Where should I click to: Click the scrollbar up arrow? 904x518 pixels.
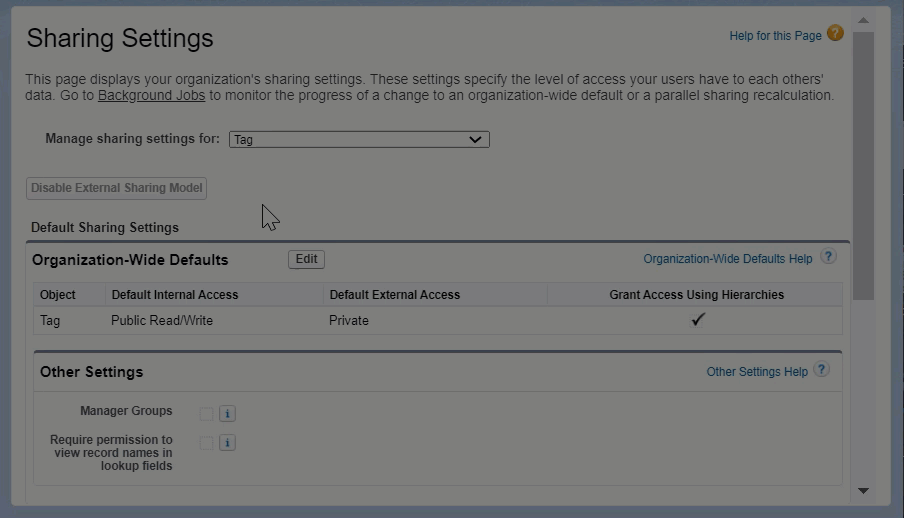tap(863, 20)
